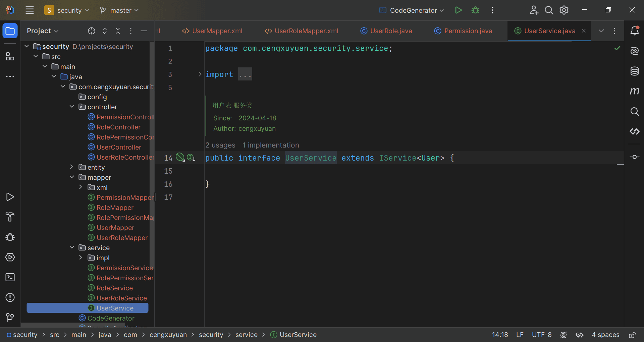Run the CodeGenerator configuration

[x=458, y=10]
